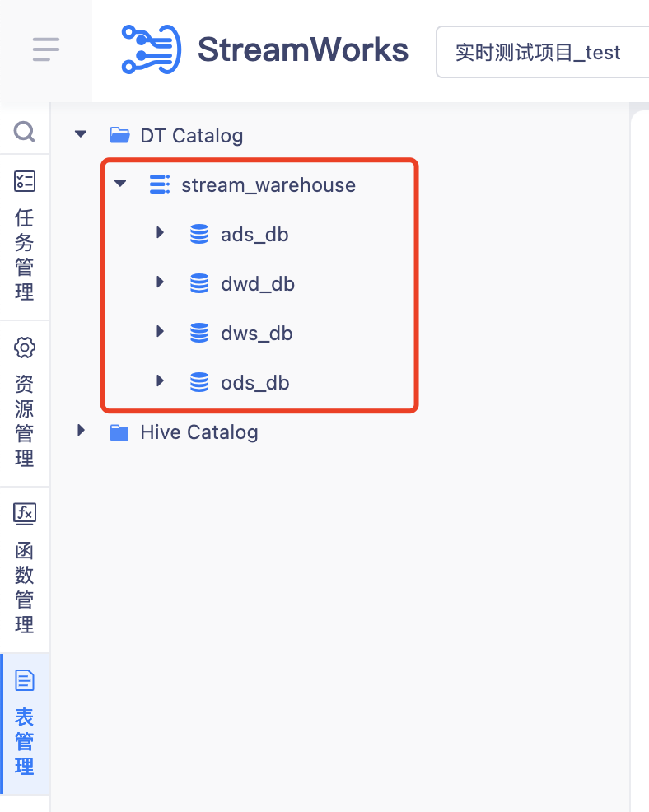Expand the Hive Catalog node

click(x=81, y=431)
